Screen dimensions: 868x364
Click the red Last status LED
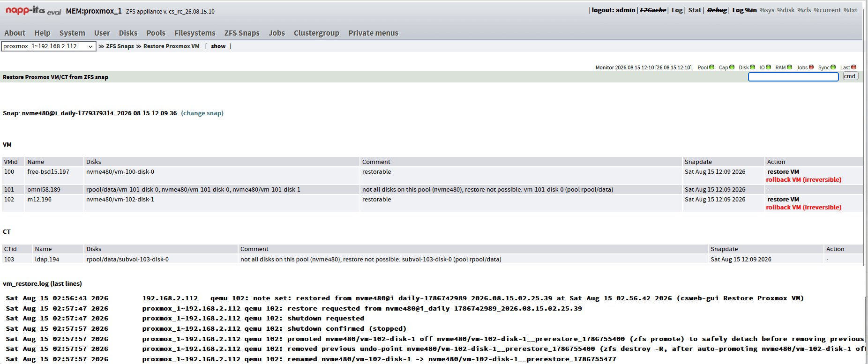pos(854,67)
